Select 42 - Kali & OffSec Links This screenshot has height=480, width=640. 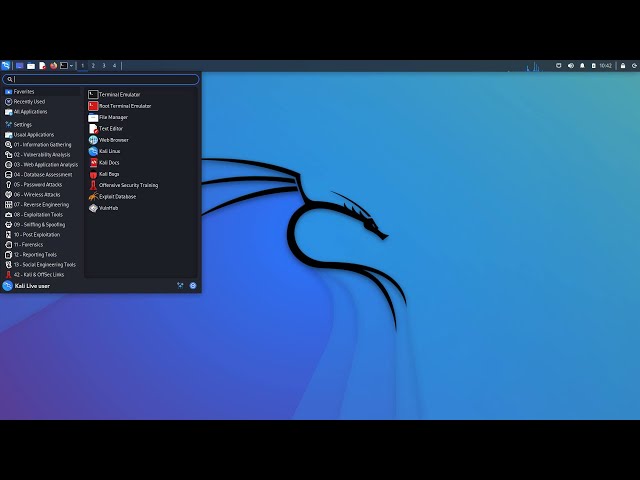pyautogui.click(x=42, y=275)
